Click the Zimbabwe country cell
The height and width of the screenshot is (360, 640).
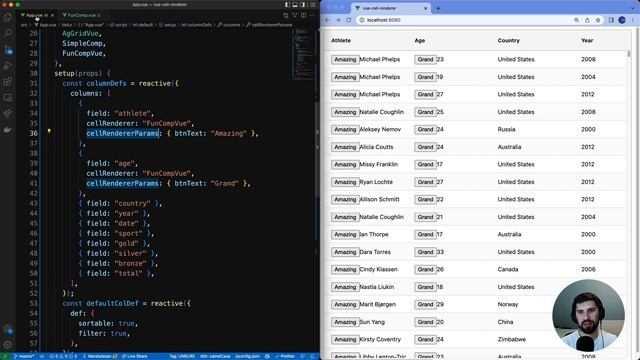tap(512, 339)
